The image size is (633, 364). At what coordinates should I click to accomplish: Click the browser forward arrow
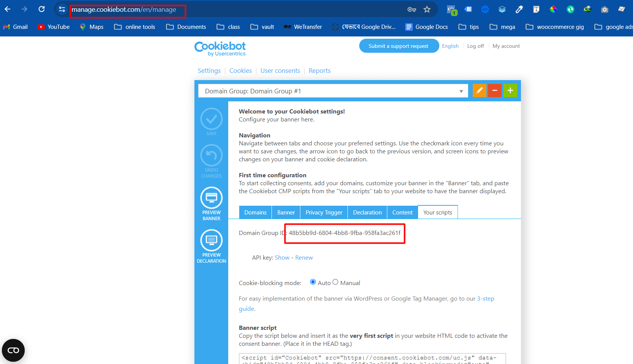pos(25,9)
